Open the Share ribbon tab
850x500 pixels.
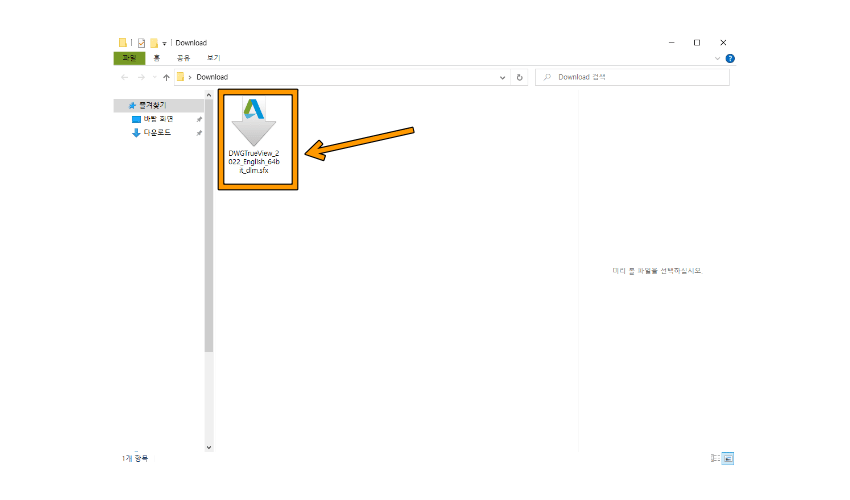tap(183, 58)
